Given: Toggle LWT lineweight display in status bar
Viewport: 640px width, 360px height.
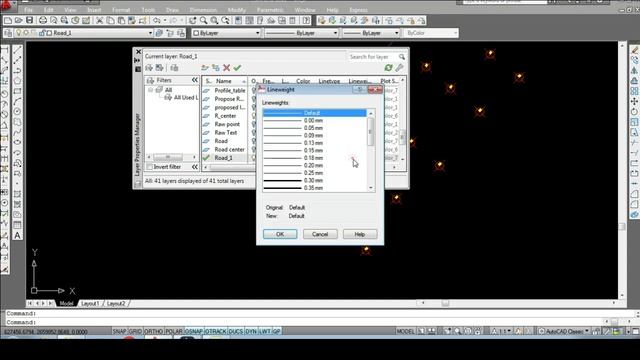Looking at the screenshot, I should coord(264,331).
